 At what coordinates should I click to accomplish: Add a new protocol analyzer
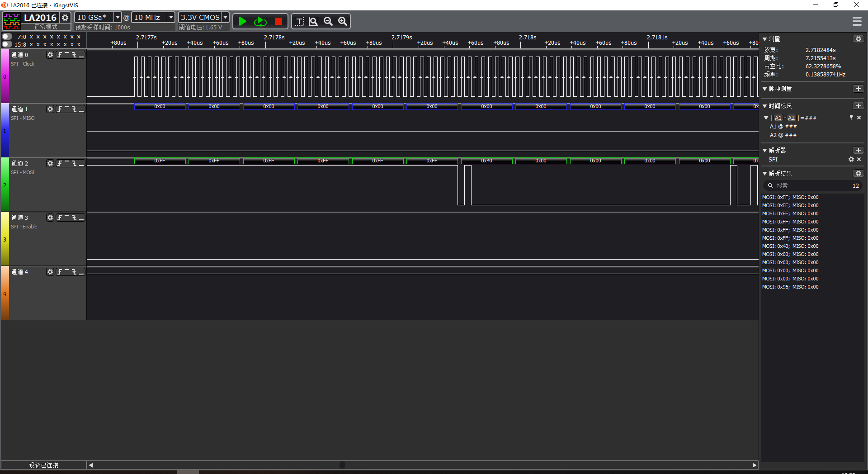pos(859,150)
